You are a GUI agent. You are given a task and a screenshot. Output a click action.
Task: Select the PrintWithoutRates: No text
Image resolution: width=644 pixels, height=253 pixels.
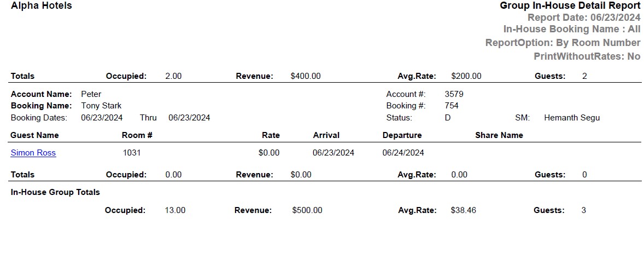point(587,56)
